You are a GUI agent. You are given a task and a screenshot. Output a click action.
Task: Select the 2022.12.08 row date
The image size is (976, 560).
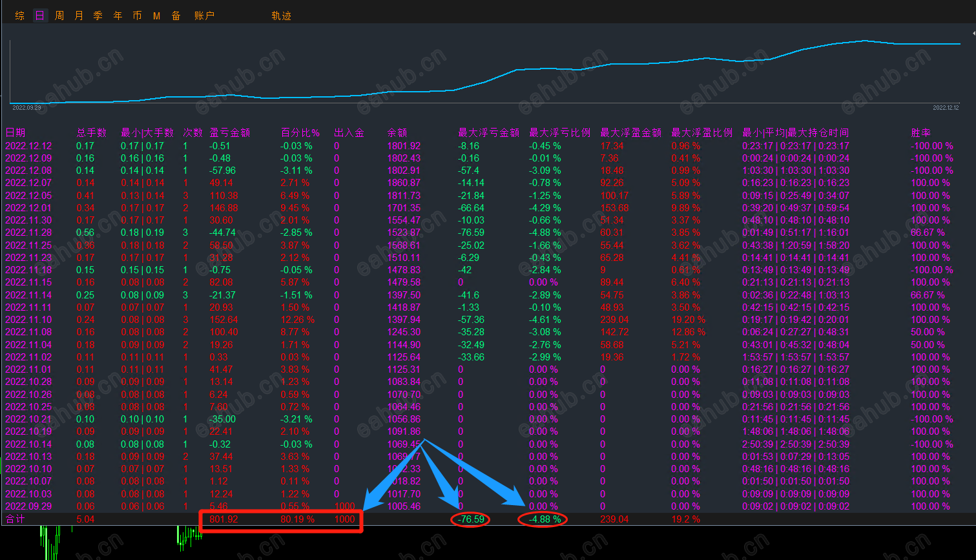28,171
